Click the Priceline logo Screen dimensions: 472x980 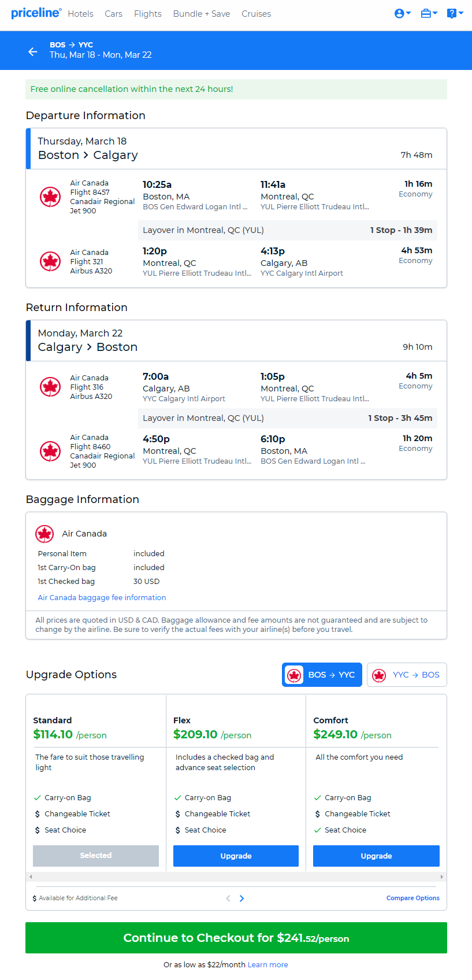pos(36,13)
